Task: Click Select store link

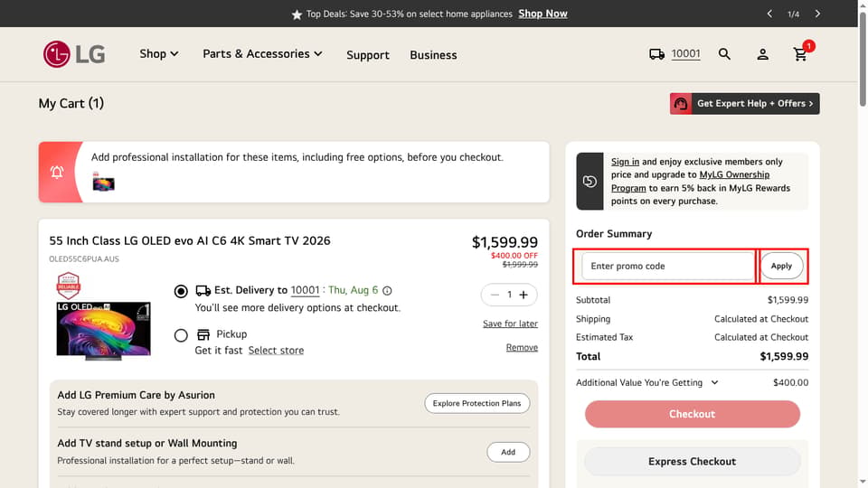Action: point(277,351)
